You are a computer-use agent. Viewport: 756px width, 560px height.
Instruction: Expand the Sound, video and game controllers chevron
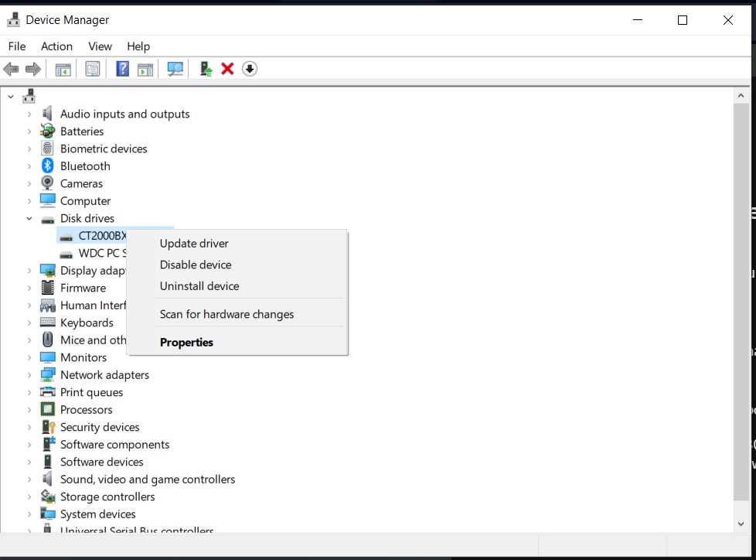[29, 479]
